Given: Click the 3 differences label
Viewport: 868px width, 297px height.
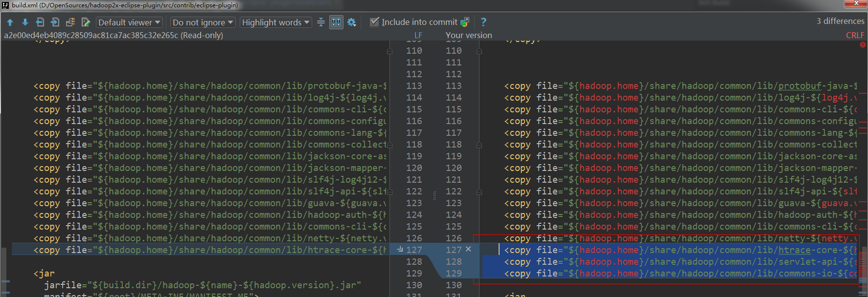Looking at the screenshot, I should 840,21.
